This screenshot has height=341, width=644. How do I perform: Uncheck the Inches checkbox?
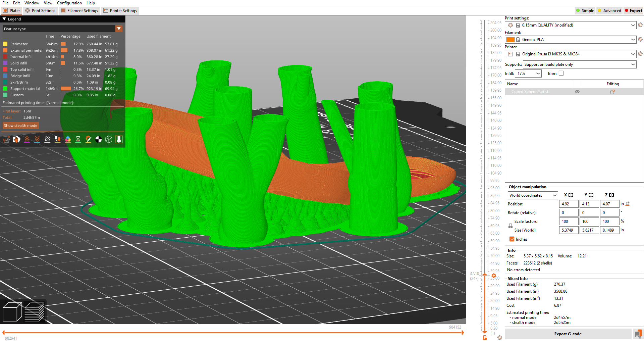[512, 239]
